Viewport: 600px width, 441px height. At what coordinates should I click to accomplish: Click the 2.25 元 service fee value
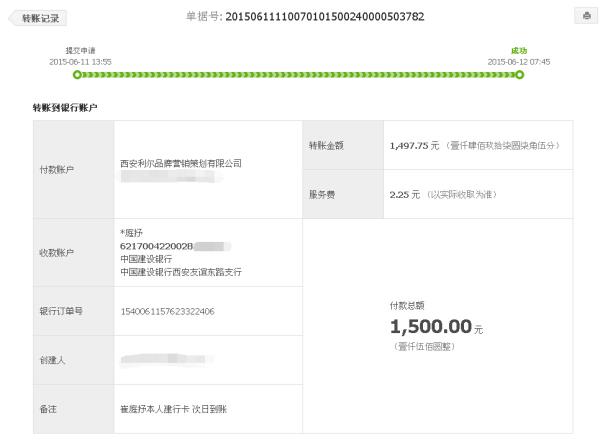[x=405, y=194]
